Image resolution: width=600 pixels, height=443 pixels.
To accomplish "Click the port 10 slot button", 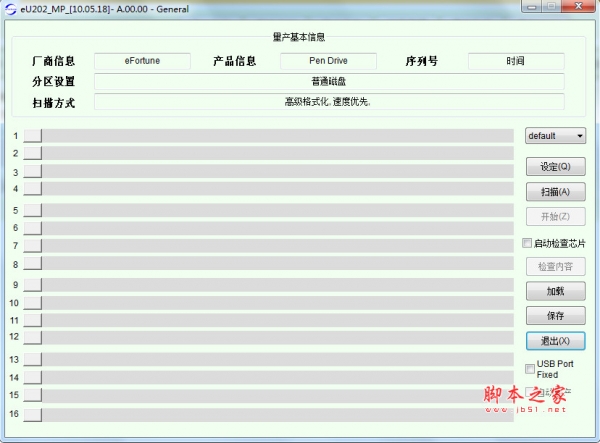I will [x=33, y=303].
